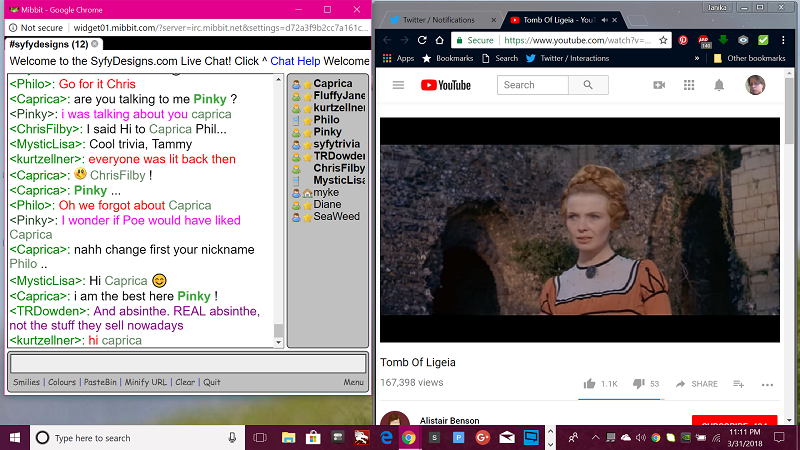The height and width of the screenshot is (450, 800).
Task: Open YouTube video upload camera icon
Action: (x=659, y=85)
